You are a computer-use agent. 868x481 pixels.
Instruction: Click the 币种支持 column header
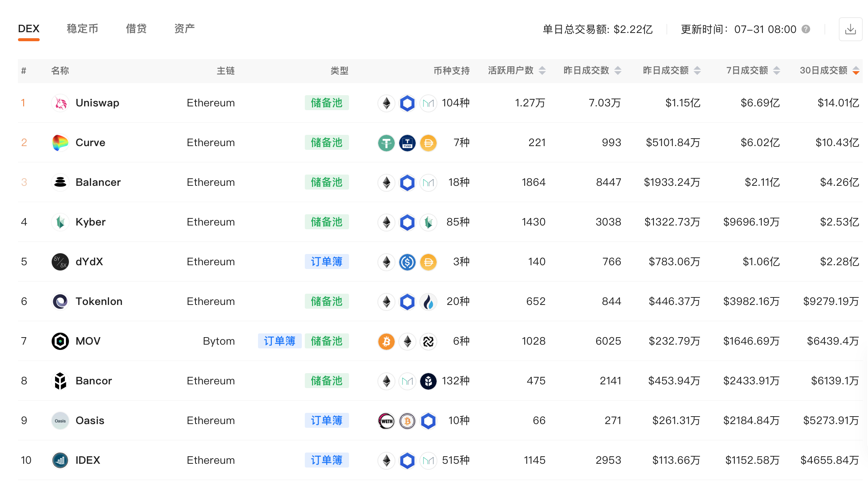tap(452, 70)
